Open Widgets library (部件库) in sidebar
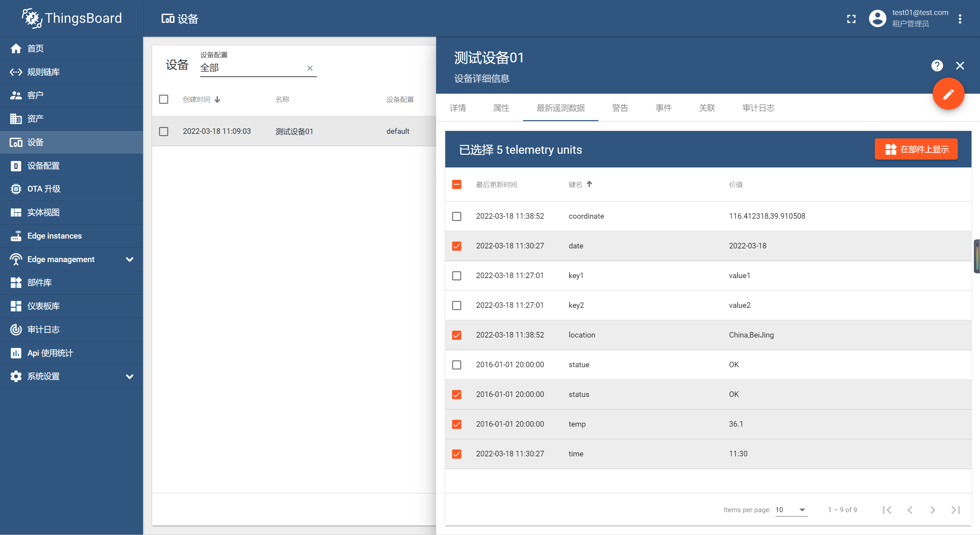 click(x=39, y=283)
